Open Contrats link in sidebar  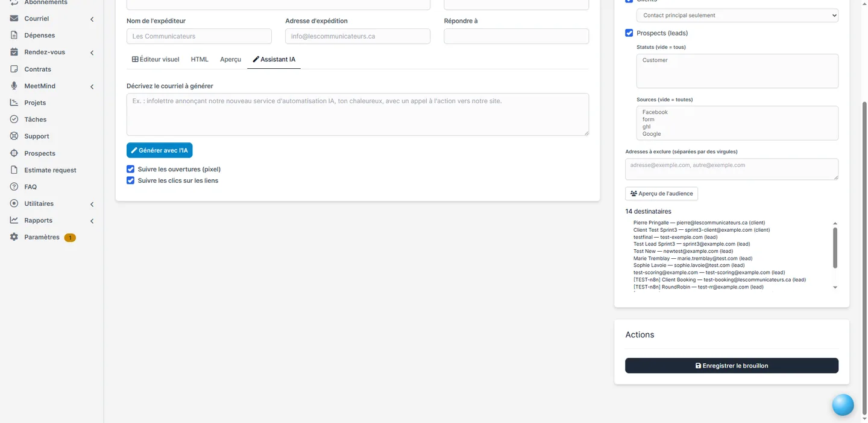point(38,69)
